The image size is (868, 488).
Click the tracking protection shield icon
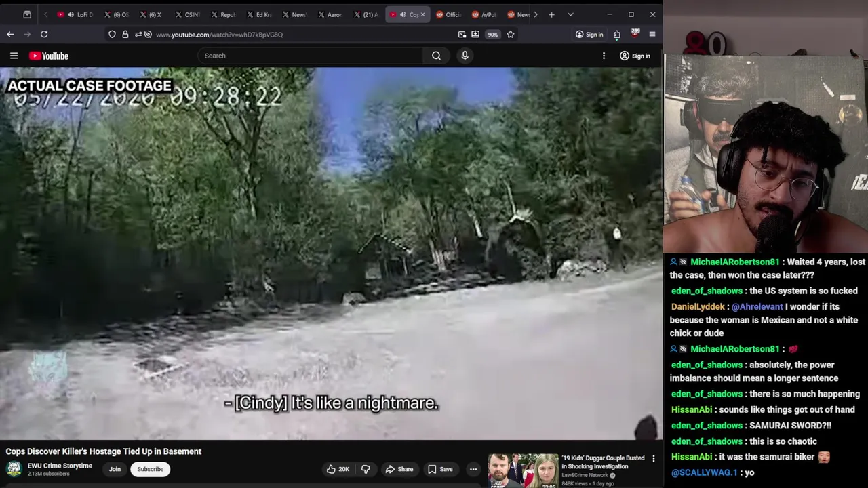(x=112, y=34)
